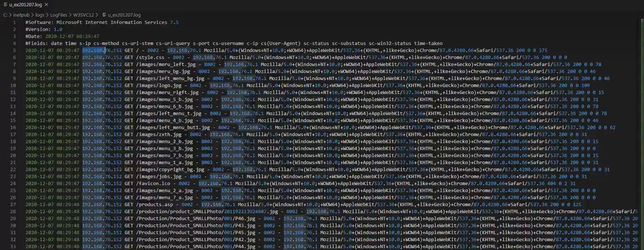
Task: Open the logs breadcrumb segment
Action: [x=40, y=15]
